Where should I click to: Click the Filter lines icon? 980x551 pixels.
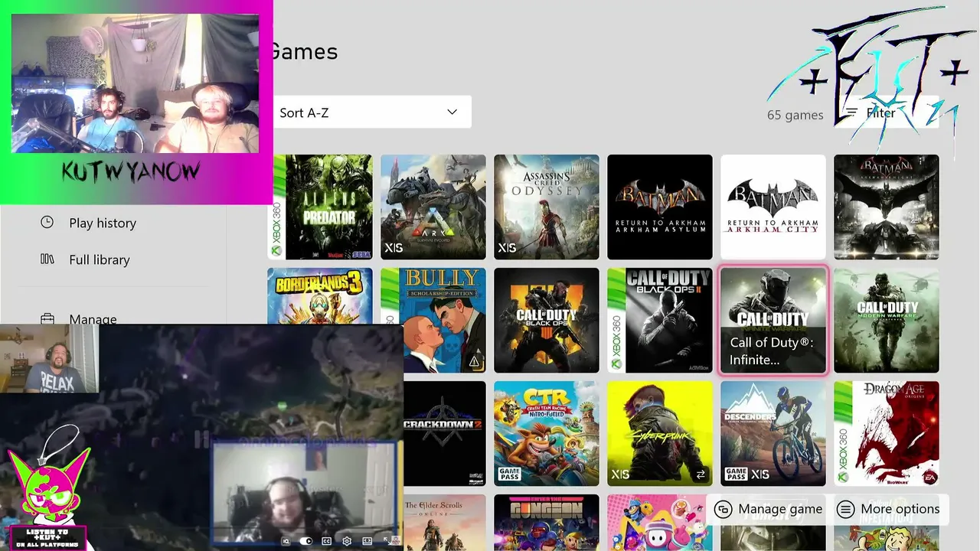[851, 112]
